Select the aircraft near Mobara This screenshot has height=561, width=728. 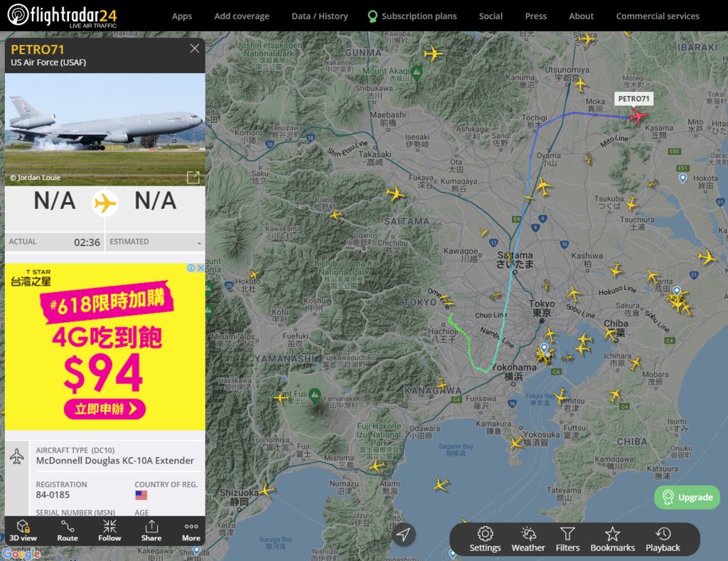pyautogui.click(x=636, y=363)
